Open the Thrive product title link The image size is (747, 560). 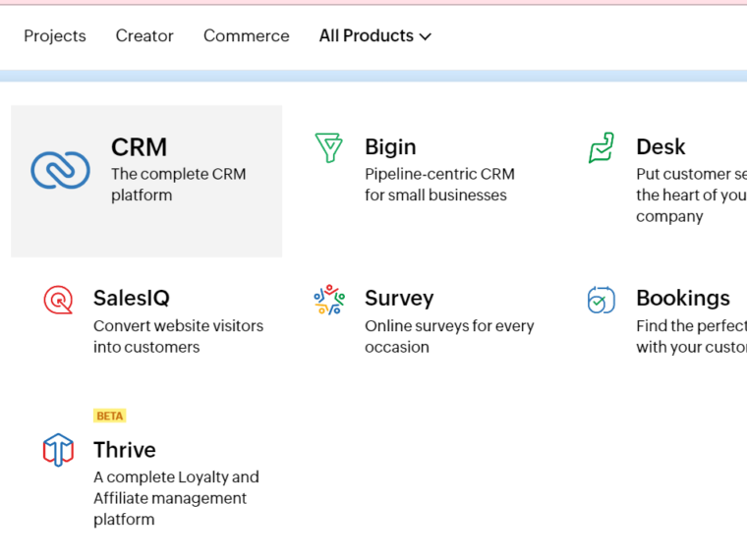pos(125,450)
